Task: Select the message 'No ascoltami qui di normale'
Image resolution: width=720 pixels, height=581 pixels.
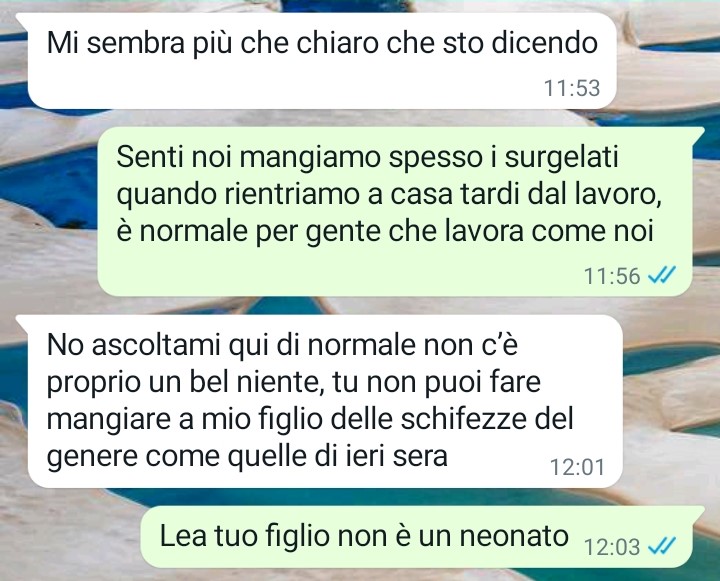Action: (x=325, y=401)
